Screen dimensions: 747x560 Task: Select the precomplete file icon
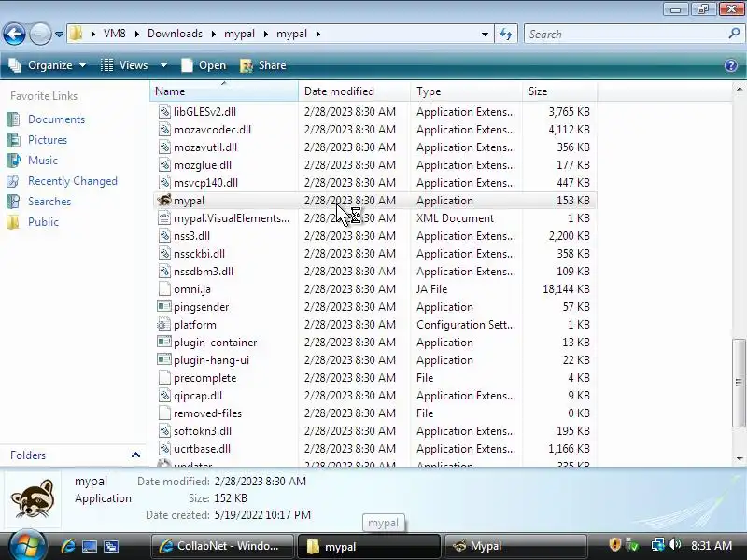(164, 378)
